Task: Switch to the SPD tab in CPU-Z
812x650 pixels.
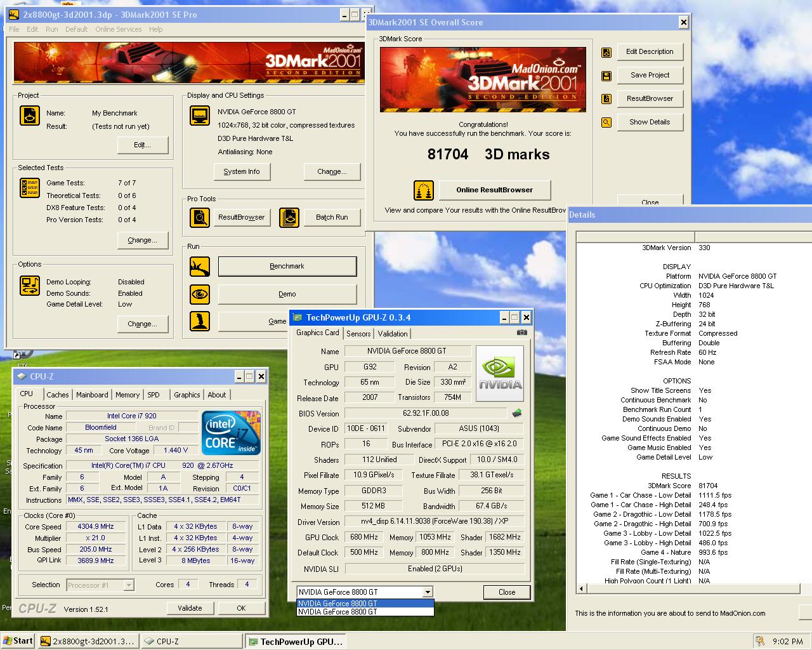Action: pos(154,395)
